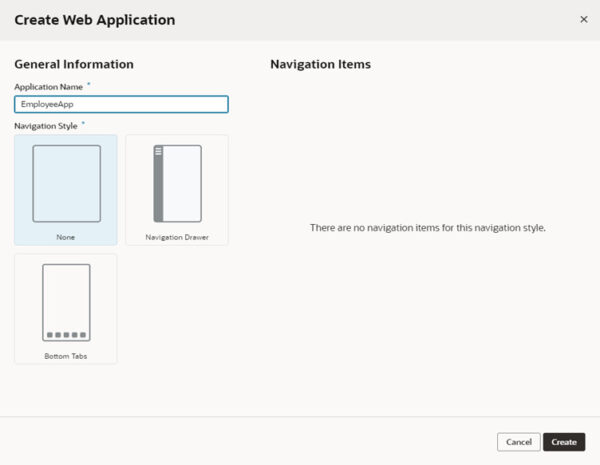Click the Navigation Style field label
Viewport: 600px width, 465px height.
point(46,126)
